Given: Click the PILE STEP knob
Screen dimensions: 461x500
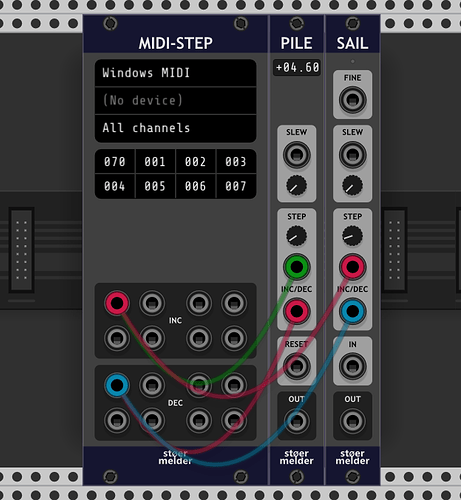Looking at the screenshot, I should coord(296,236).
